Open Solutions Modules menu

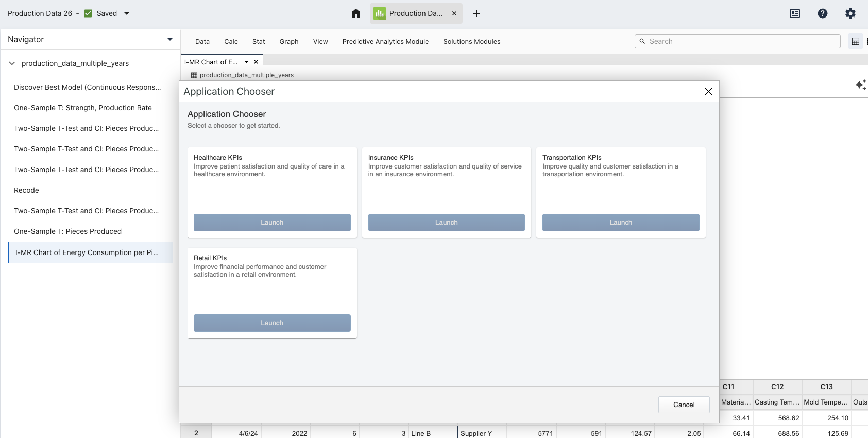pos(472,41)
